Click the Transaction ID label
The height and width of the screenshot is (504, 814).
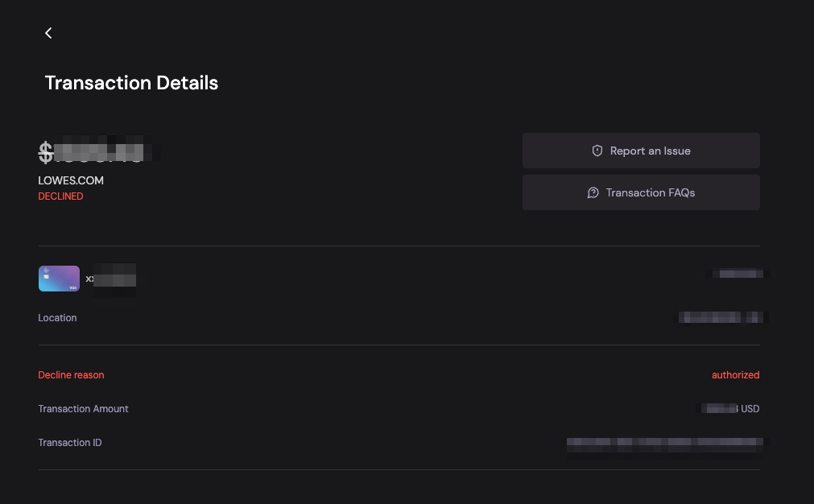click(x=70, y=443)
